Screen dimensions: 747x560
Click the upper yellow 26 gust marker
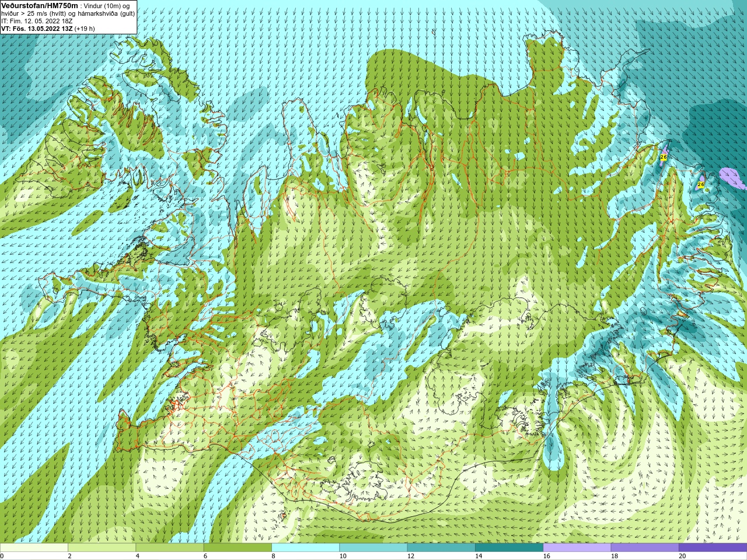click(664, 157)
